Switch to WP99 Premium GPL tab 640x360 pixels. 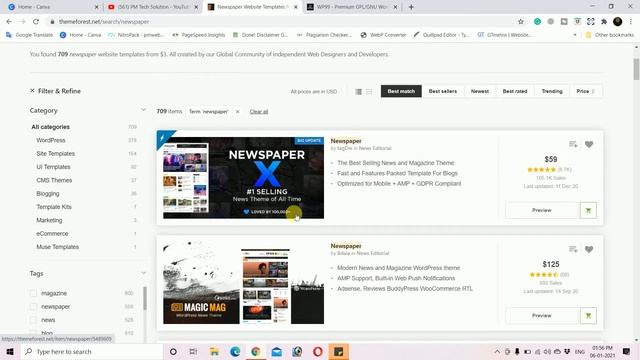[351, 7]
